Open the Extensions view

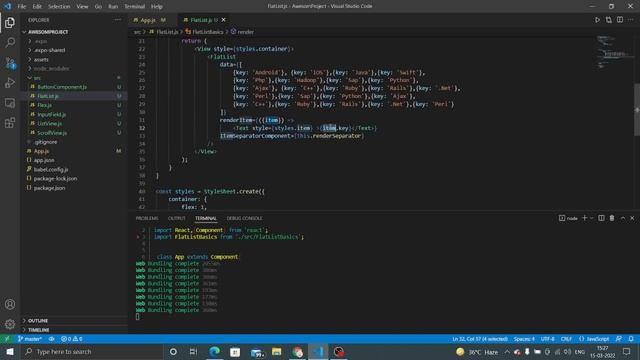point(10,122)
